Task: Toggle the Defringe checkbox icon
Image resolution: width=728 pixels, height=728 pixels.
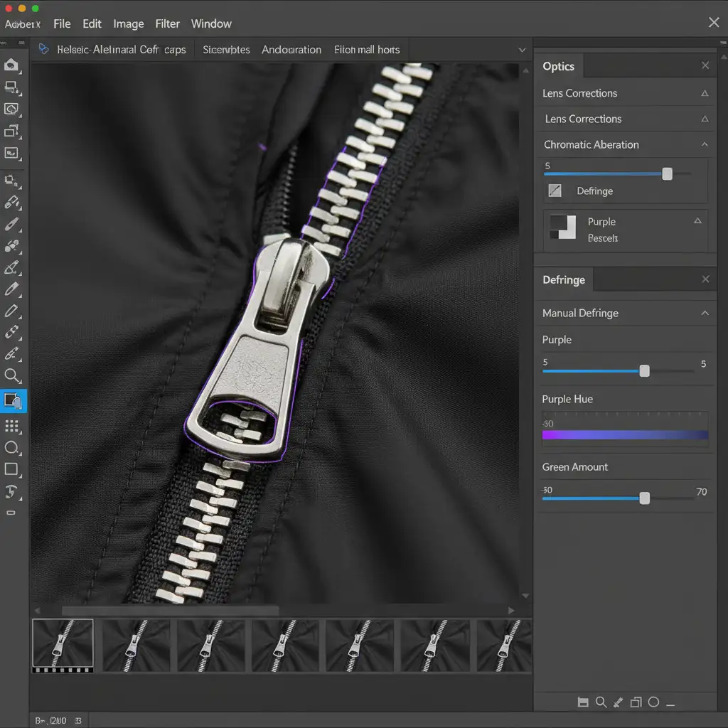Action: (x=555, y=191)
